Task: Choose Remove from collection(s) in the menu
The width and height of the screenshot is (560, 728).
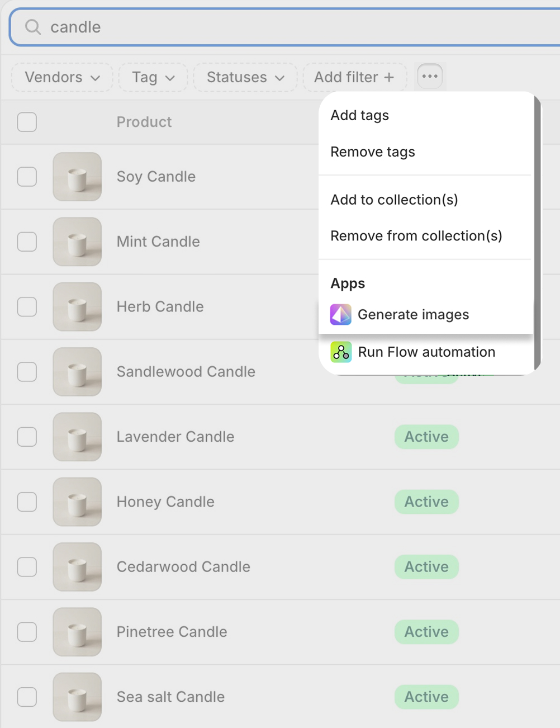Action: click(x=416, y=235)
